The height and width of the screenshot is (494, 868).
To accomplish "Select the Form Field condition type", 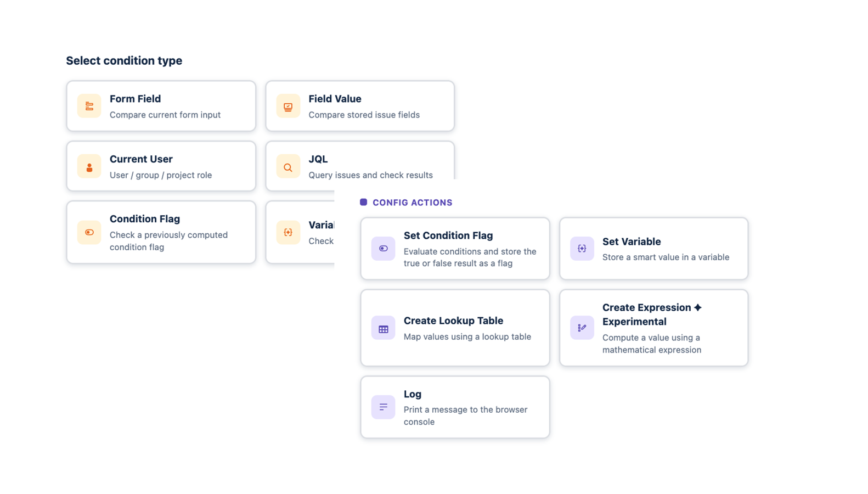I will tap(161, 106).
